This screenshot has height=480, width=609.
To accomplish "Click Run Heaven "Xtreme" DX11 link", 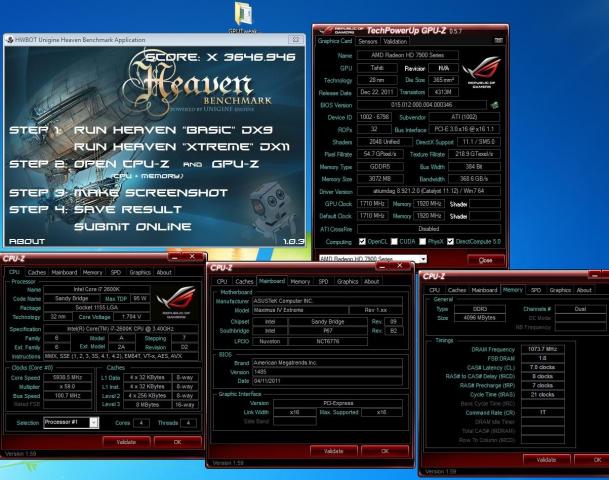I will [182, 147].
